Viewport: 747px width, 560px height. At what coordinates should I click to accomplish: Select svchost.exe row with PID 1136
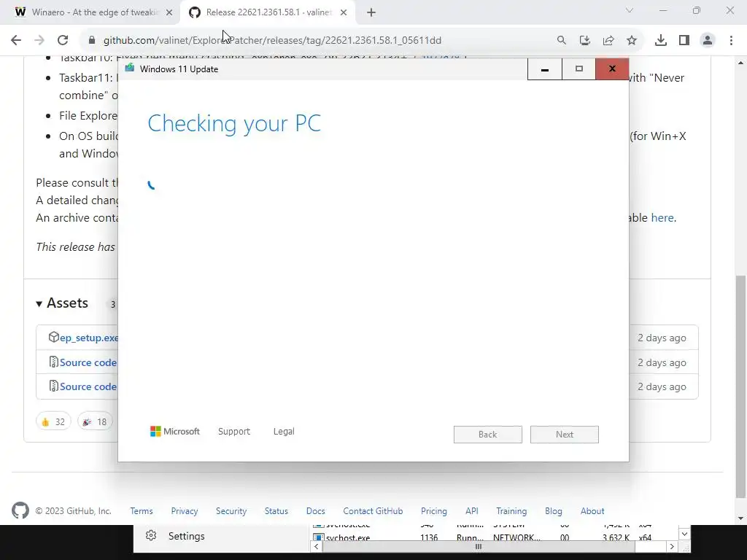(494, 537)
